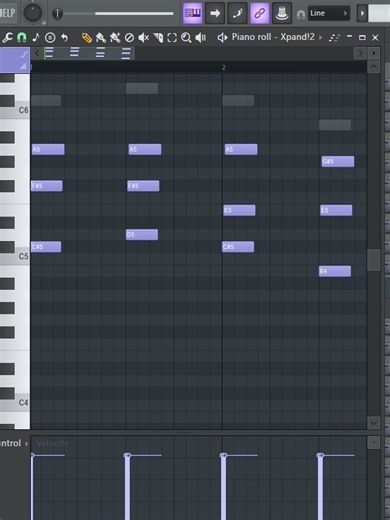Click circle icon next to stamp tool

click(x=50, y=38)
